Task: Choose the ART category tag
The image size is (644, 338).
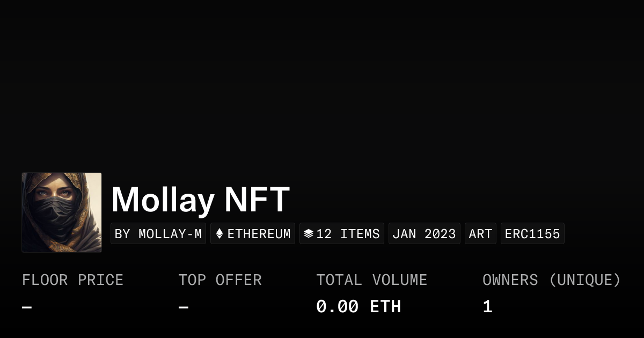Action: pyautogui.click(x=480, y=234)
